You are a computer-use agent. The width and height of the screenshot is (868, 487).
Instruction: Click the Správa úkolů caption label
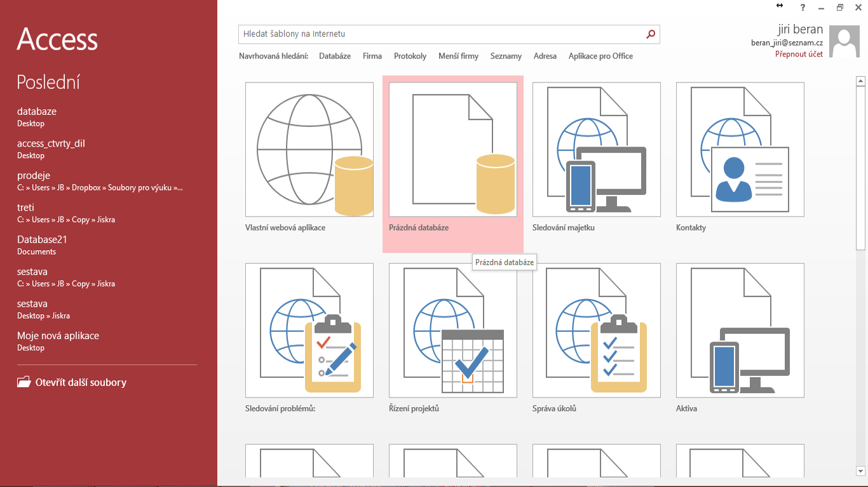[x=554, y=408]
